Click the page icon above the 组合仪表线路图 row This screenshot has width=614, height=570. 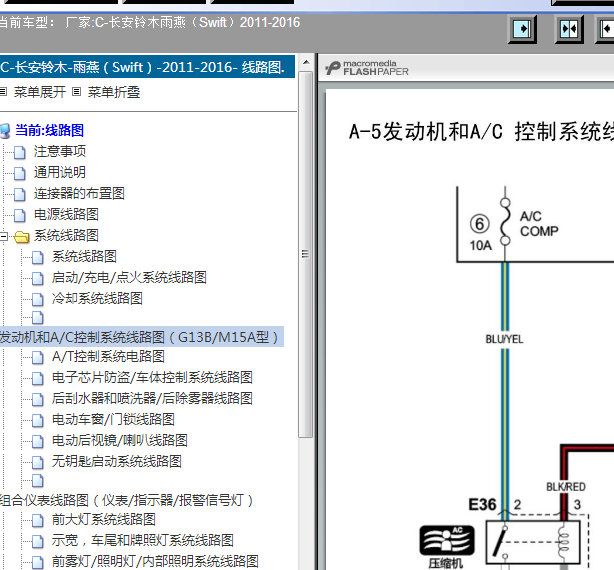[x=38, y=481]
